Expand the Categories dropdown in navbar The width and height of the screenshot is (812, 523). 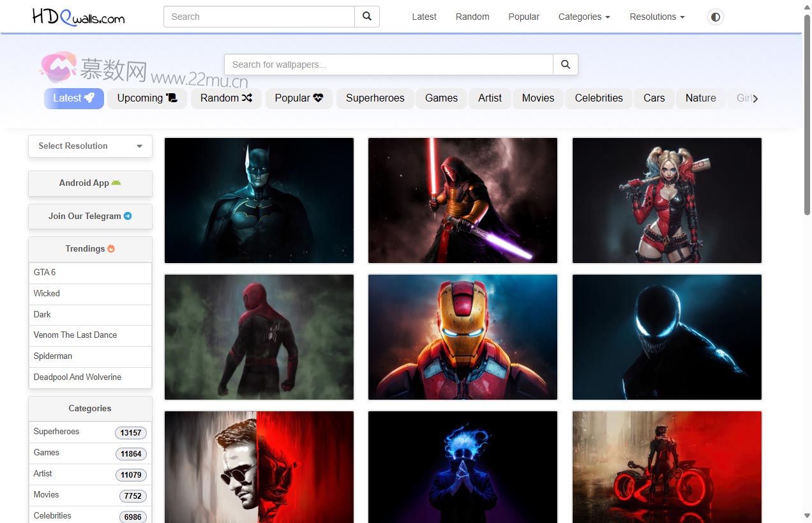[583, 17]
